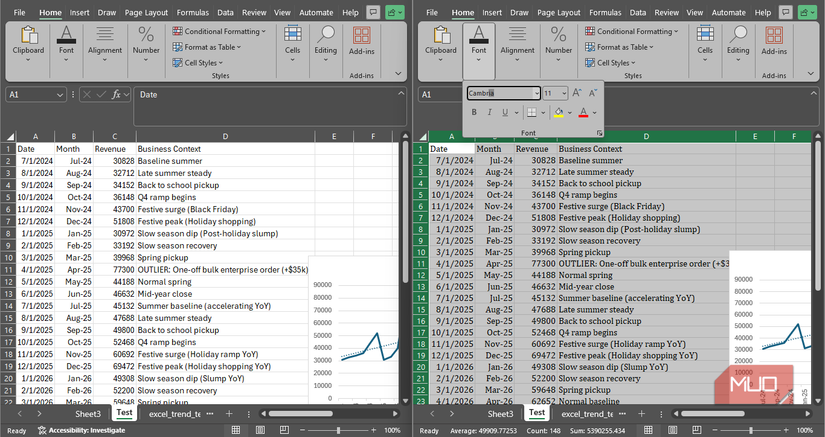Open Editing group in left window

(326, 43)
